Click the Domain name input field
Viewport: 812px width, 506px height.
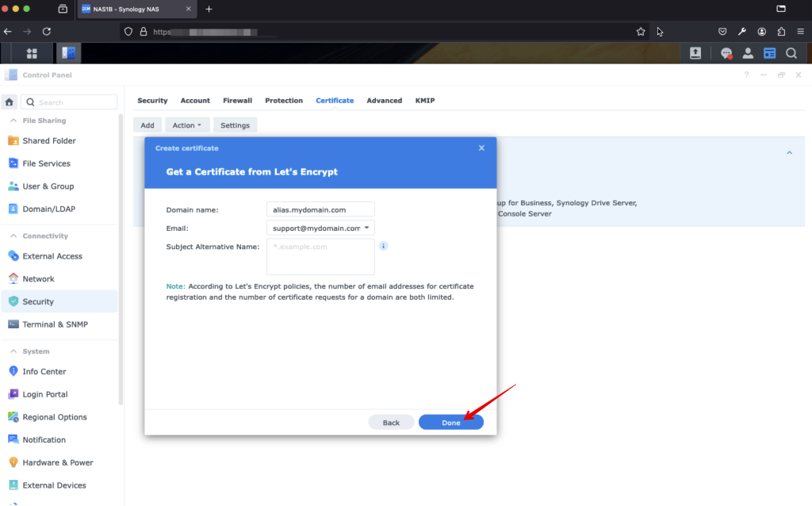point(320,209)
